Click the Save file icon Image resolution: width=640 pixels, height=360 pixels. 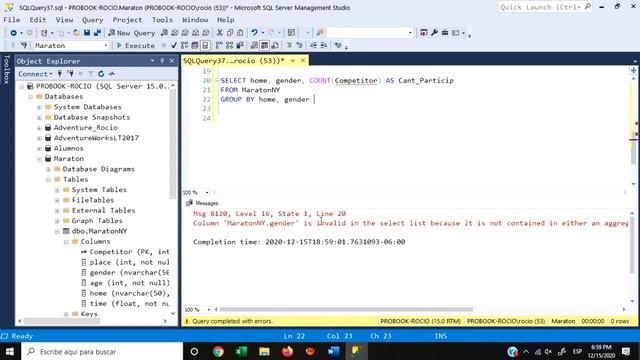(87, 33)
